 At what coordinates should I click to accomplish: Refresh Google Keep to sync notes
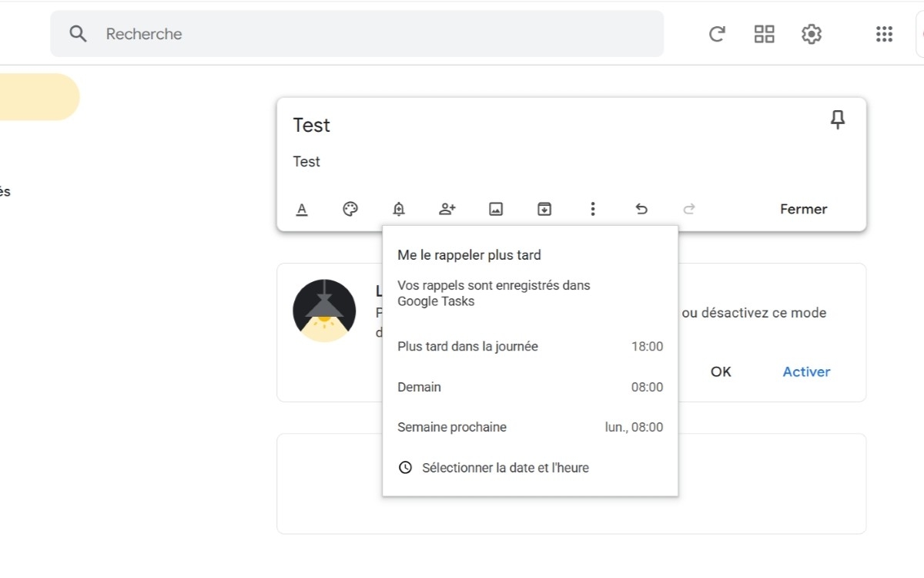click(717, 34)
